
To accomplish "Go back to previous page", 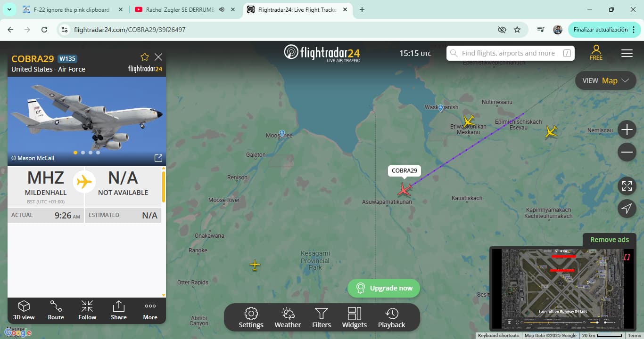I will [10, 30].
